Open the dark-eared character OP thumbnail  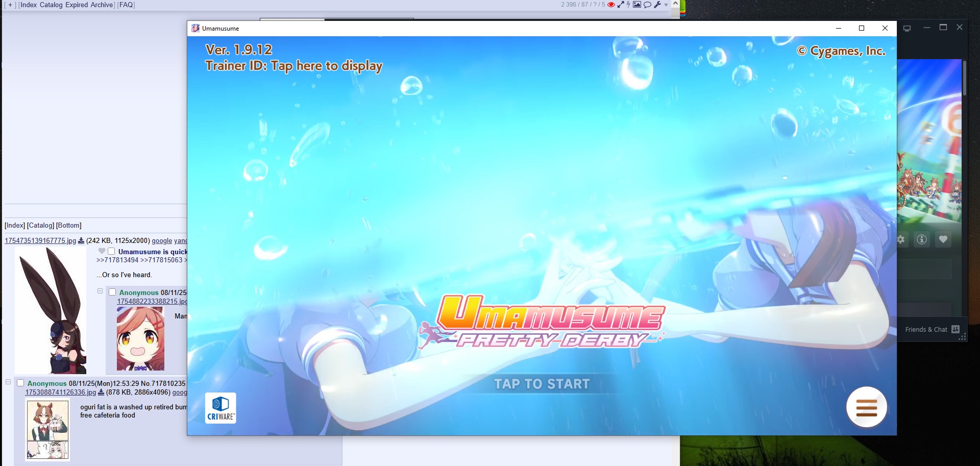[x=51, y=310]
